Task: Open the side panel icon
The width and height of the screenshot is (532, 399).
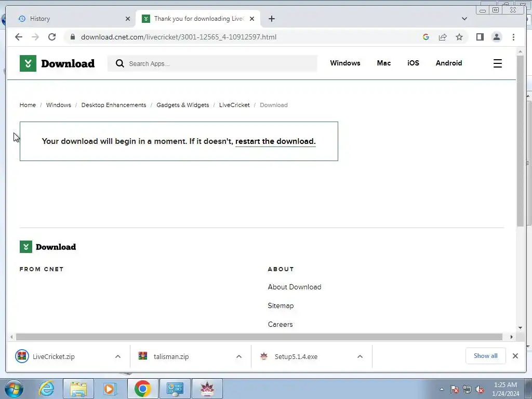Action: 480,37
